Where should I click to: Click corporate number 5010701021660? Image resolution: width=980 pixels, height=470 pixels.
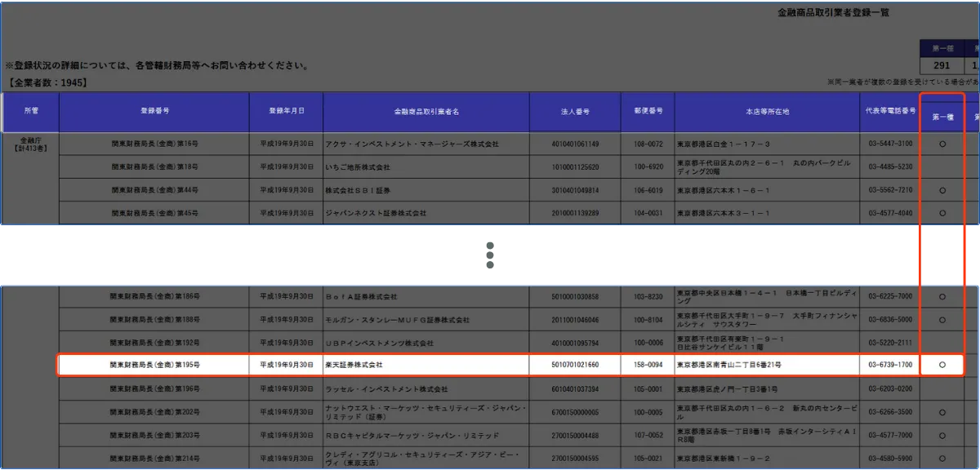[x=576, y=365]
